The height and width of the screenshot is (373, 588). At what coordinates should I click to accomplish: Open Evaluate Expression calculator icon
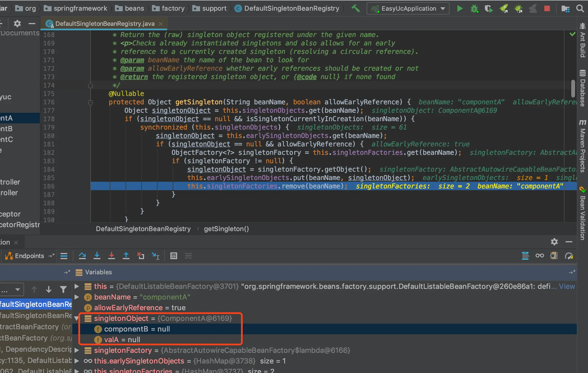coord(174,256)
